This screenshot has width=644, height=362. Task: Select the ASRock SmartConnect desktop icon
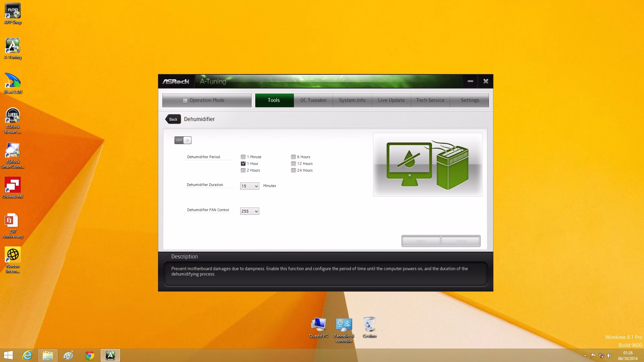pyautogui.click(x=13, y=156)
